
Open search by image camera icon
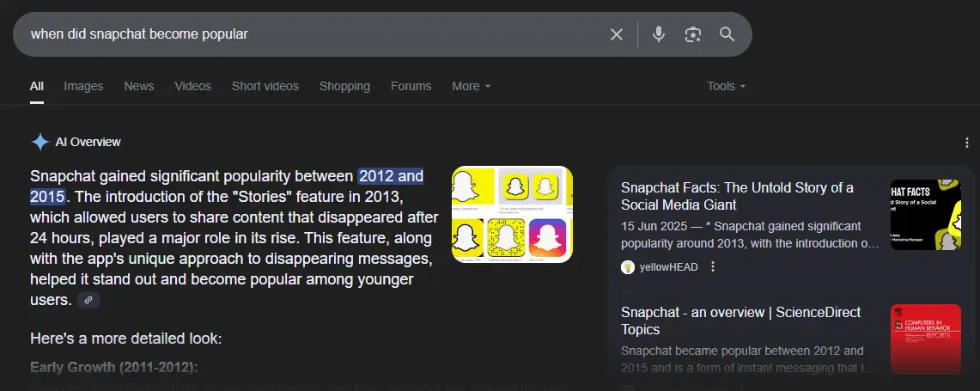tap(692, 34)
